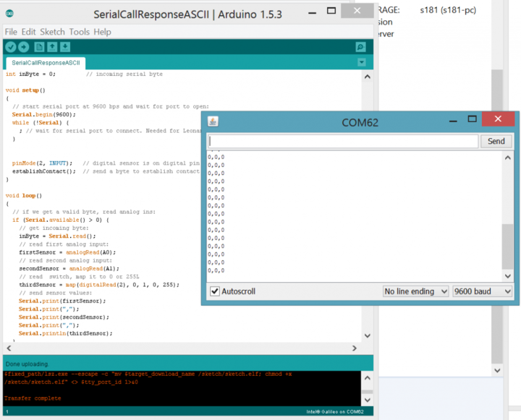Viewport: 521px width, 420px height.
Task: Open the 9600 baud dropdown
Action: [482, 291]
